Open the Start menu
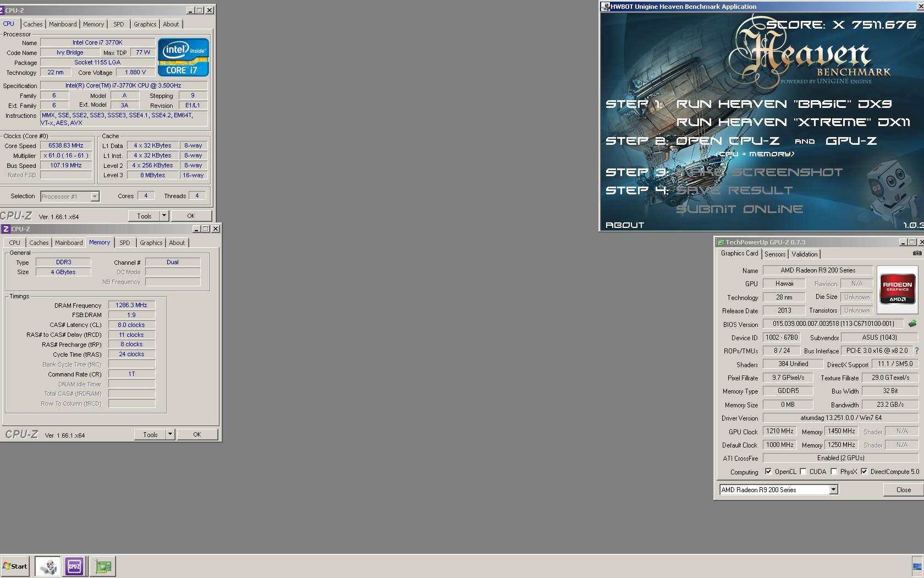The height and width of the screenshot is (578, 924). click(15, 566)
